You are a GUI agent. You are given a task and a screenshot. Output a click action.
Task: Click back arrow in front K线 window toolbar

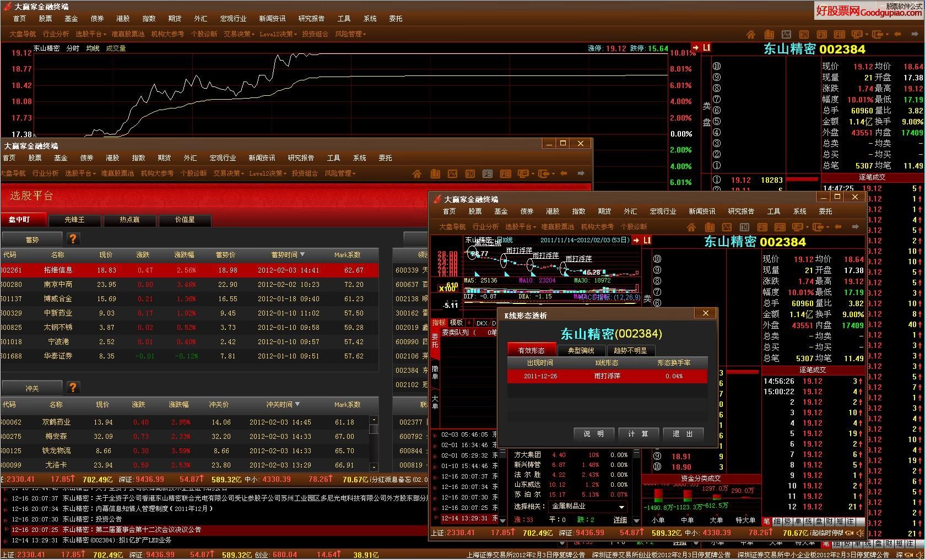(x=838, y=227)
